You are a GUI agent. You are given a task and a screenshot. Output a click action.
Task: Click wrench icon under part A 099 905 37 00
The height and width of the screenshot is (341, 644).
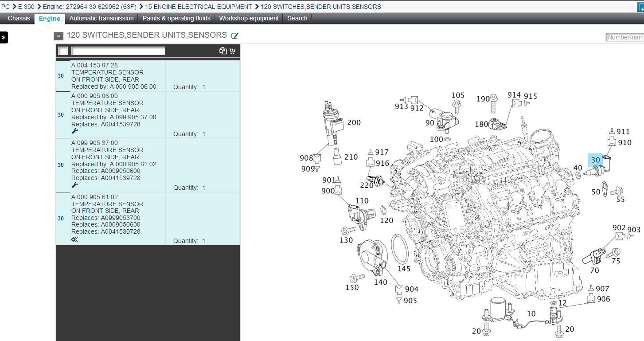point(74,185)
